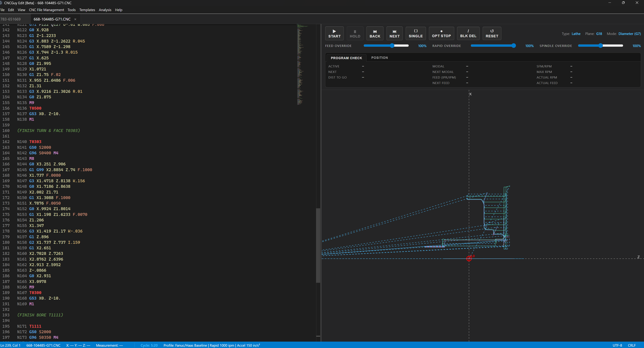Advance to the next block with Next
The height and width of the screenshot is (348, 644).
(x=394, y=33)
